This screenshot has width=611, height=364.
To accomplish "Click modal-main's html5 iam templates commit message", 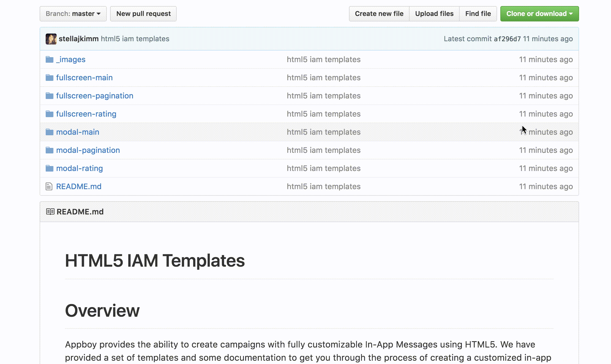I will [323, 132].
